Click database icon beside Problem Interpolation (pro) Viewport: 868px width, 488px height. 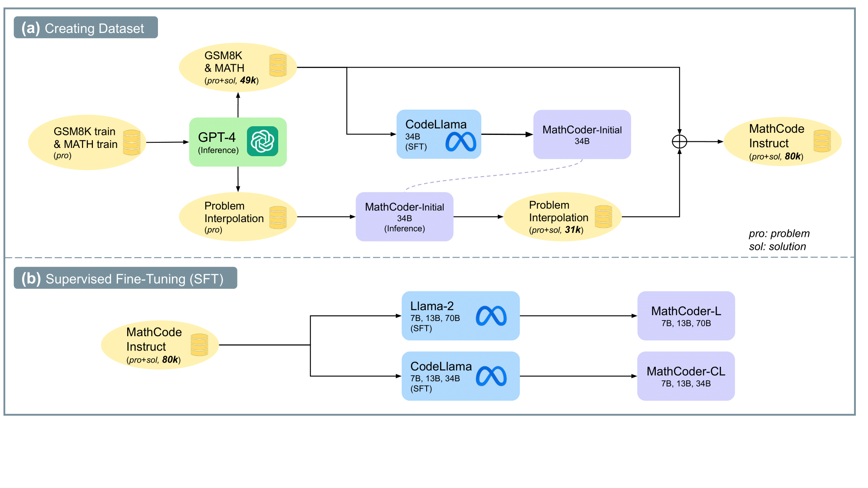pyautogui.click(x=278, y=217)
